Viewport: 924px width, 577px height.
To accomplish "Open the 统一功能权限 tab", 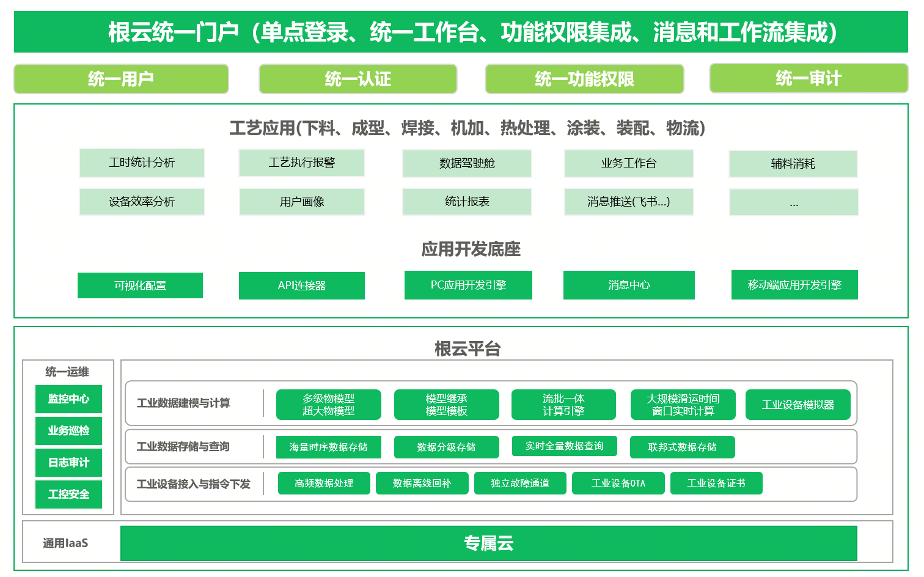I will point(584,79).
